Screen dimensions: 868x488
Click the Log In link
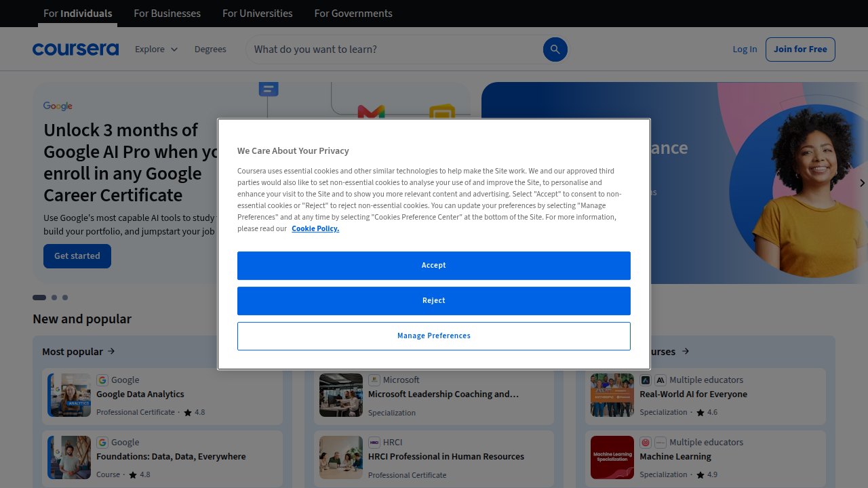tap(745, 49)
